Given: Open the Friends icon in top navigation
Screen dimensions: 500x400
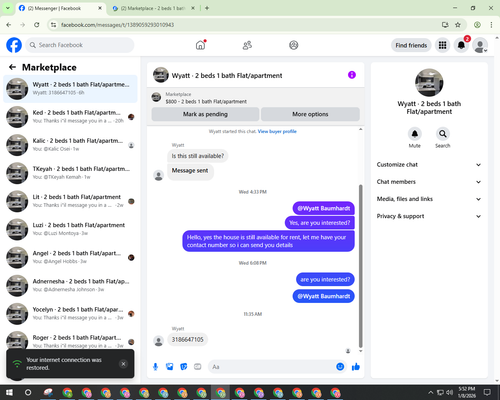Looking at the screenshot, I should tap(247, 45).
